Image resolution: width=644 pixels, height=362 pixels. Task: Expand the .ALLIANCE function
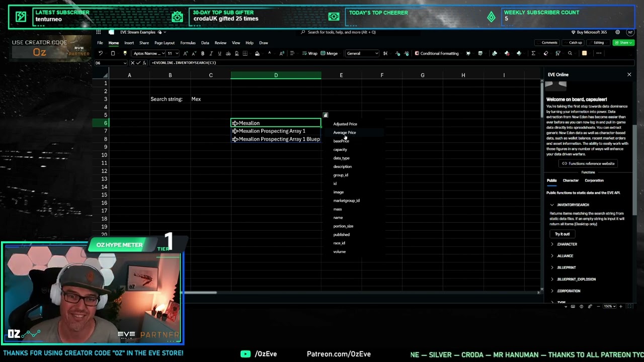(x=552, y=256)
